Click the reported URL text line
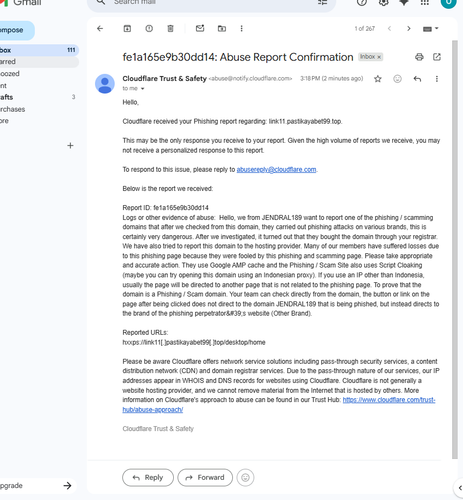The image size is (463, 500). point(194,343)
